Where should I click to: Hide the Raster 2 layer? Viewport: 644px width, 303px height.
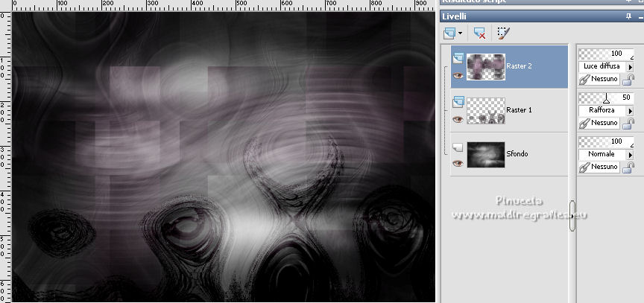pyautogui.click(x=458, y=76)
